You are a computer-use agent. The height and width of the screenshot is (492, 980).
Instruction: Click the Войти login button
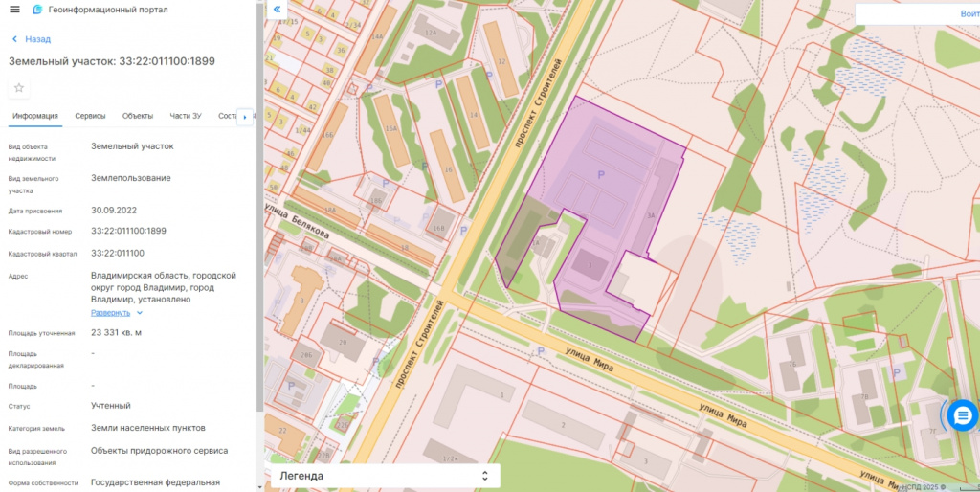tap(968, 13)
